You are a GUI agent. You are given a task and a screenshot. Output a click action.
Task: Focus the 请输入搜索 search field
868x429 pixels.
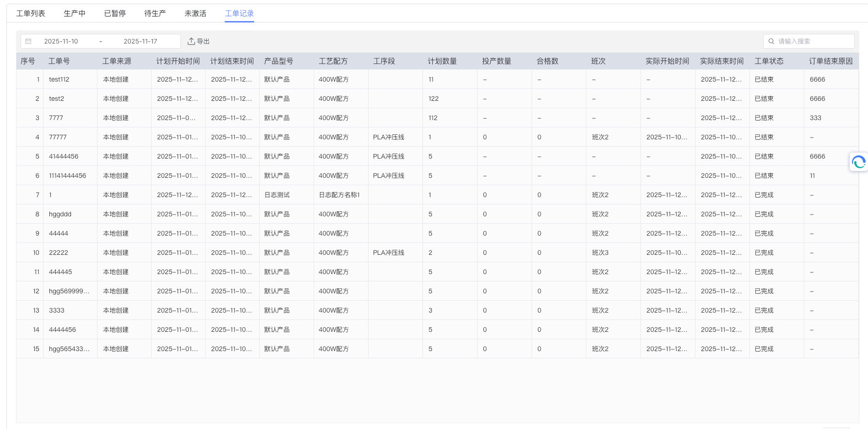pos(813,41)
